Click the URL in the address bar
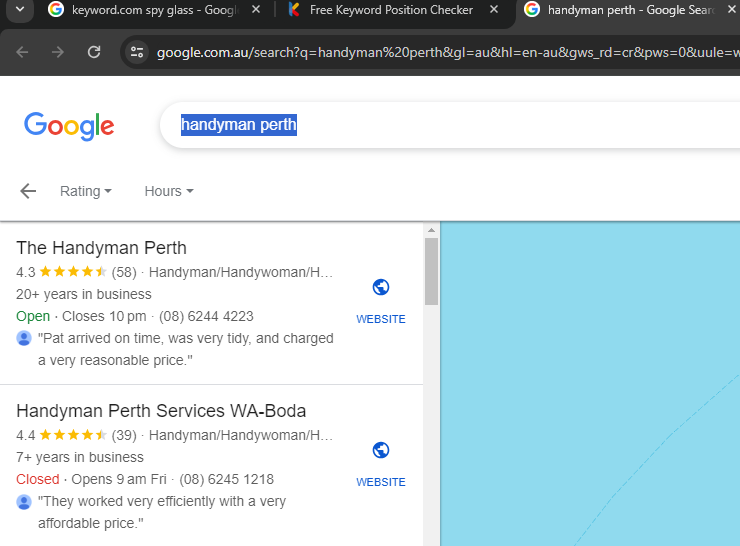 (447, 52)
